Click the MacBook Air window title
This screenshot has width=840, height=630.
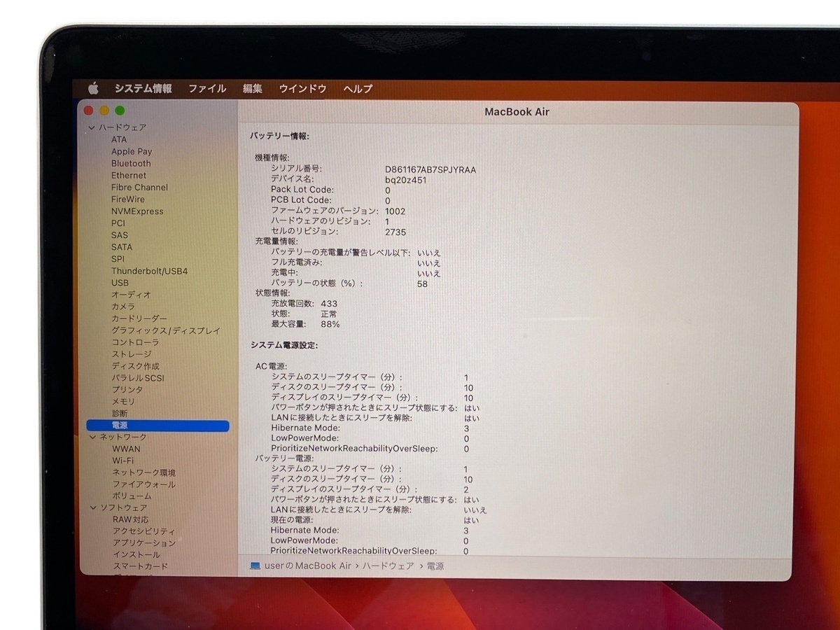click(x=517, y=112)
